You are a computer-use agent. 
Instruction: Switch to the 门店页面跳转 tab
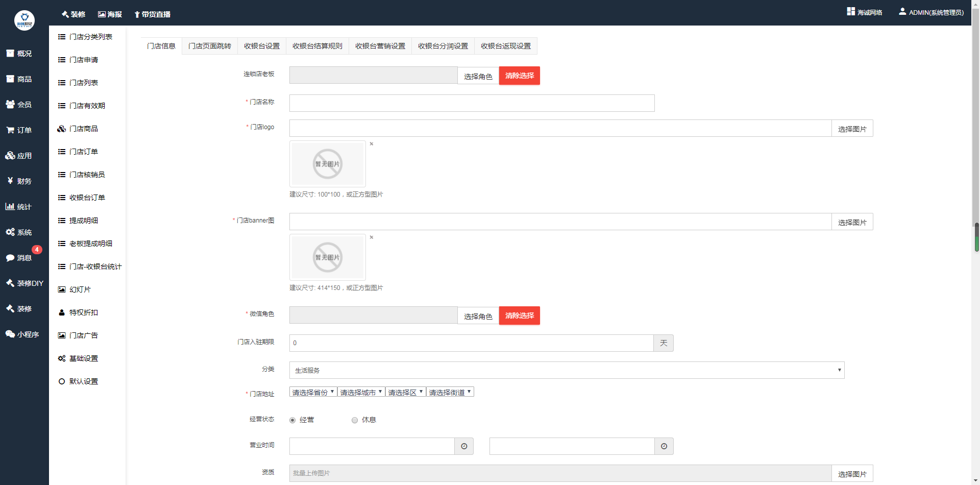click(210, 46)
